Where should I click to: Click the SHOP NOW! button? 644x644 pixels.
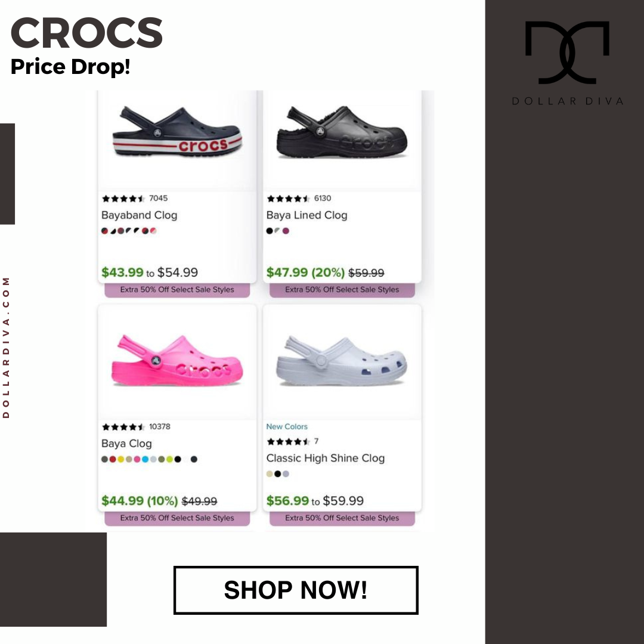[x=296, y=590]
